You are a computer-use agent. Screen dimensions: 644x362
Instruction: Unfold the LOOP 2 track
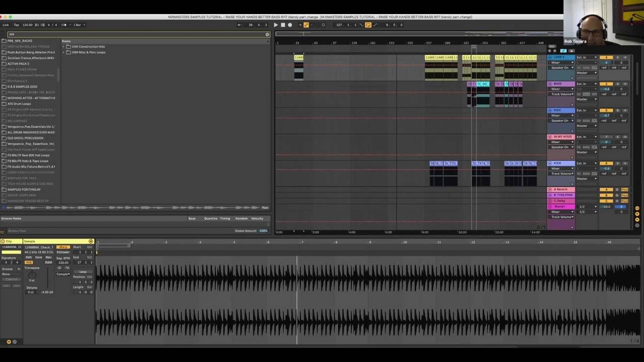click(x=550, y=57)
